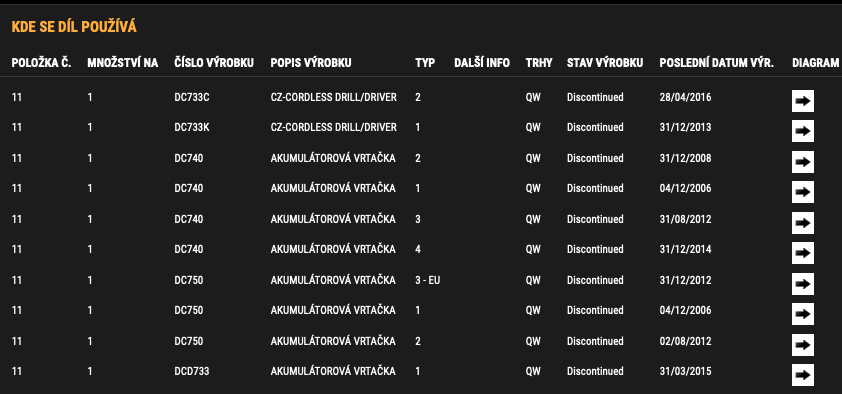This screenshot has width=842, height=394.
Task: Open diagram arrow for DC733K row
Action: (x=802, y=131)
